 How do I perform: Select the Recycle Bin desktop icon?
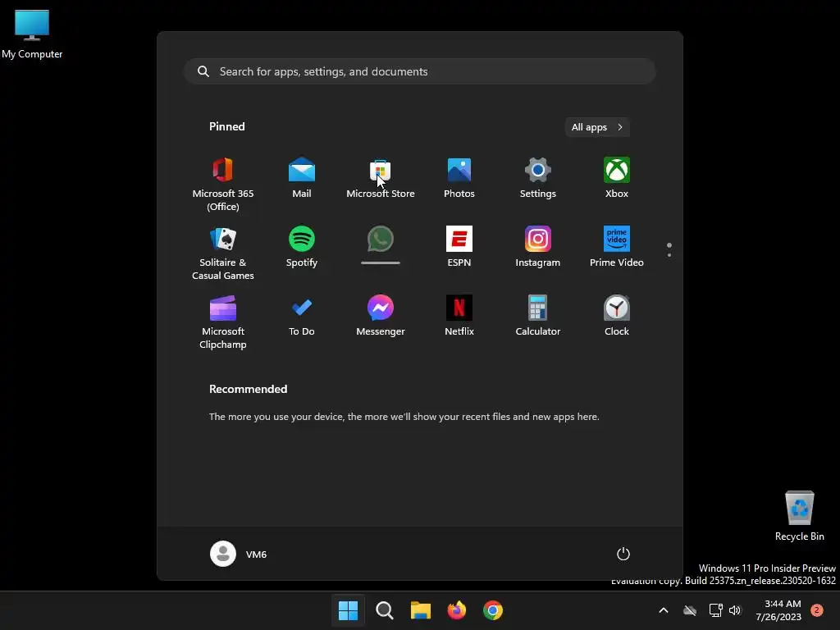tap(799, 517)
